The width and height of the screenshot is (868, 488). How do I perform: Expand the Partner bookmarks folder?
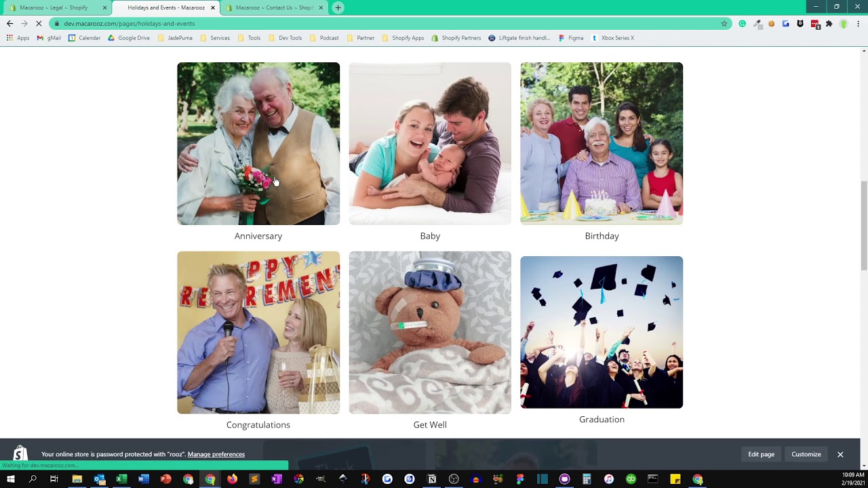(x=360, y=38)
